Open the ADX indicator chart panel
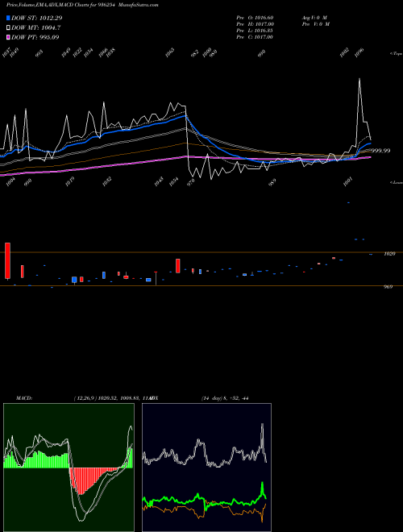 pos(206,468)
